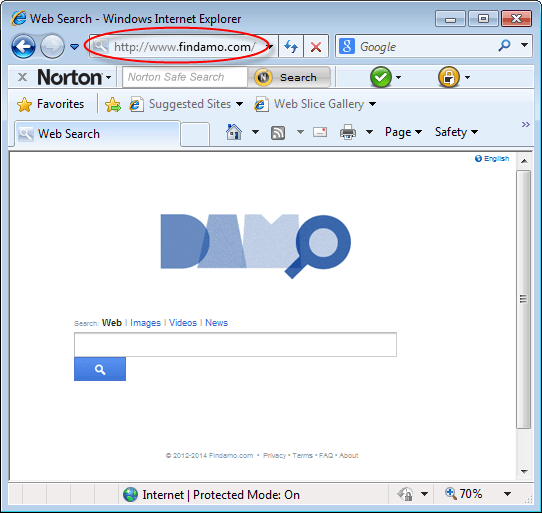Open the feeds dropdown arrow
The image size is (542, 513).
[x=300, y=132]
